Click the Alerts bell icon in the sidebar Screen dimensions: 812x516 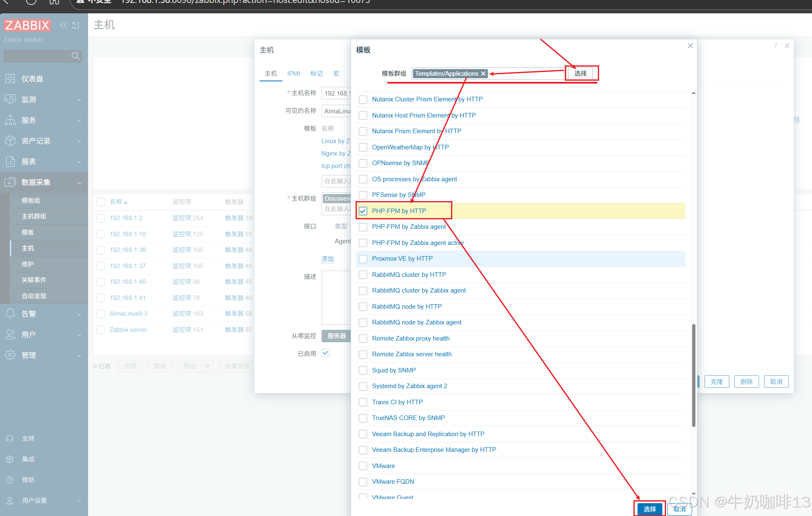(x=10, y=314)
